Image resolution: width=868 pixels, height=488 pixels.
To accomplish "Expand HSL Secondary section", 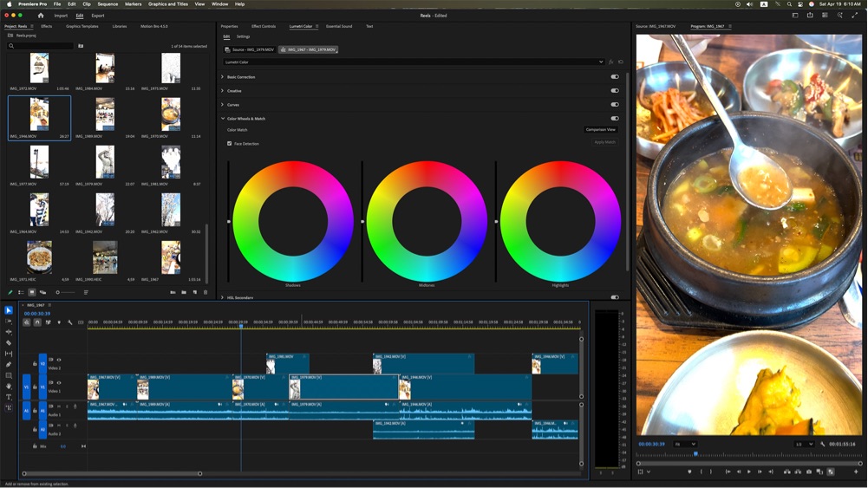I will tap(223, 297).
